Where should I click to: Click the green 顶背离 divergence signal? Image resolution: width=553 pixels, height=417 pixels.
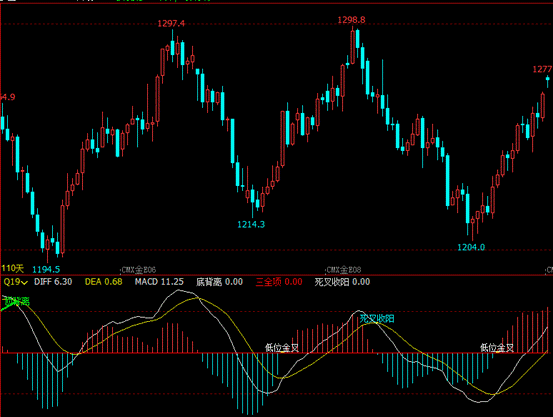[16, 302]
